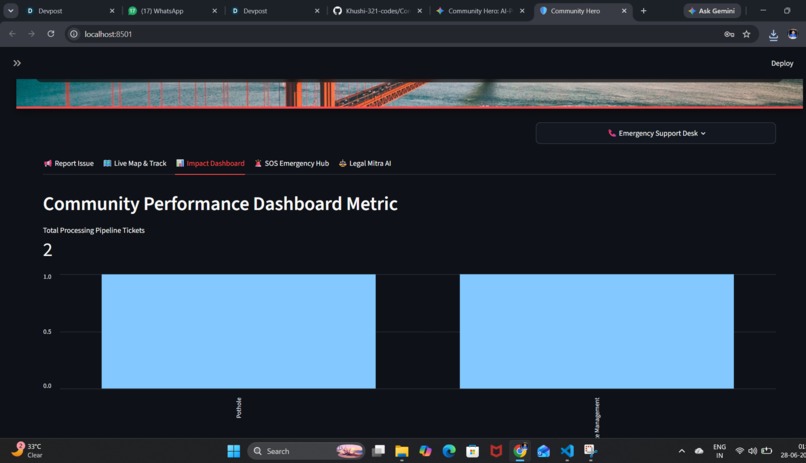Click the golden bridge banner image
806x463 pixels.
coord(409,94)
